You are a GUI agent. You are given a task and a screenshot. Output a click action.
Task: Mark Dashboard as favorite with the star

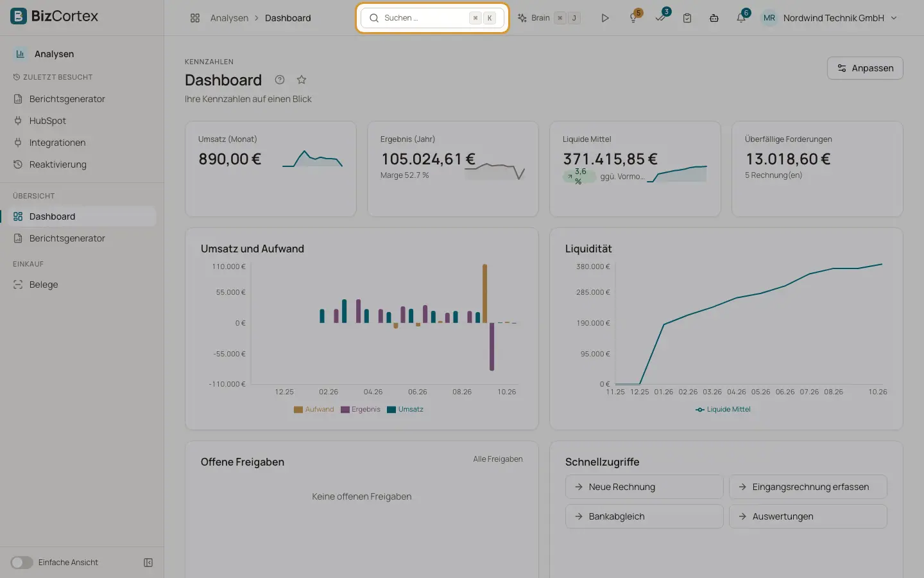coord(302,80)
